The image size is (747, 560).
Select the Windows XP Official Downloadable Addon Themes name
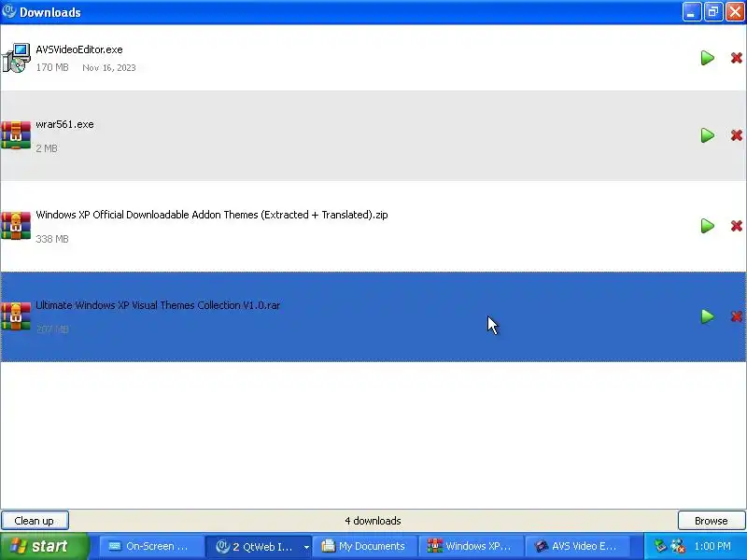[x=212, y=215]
